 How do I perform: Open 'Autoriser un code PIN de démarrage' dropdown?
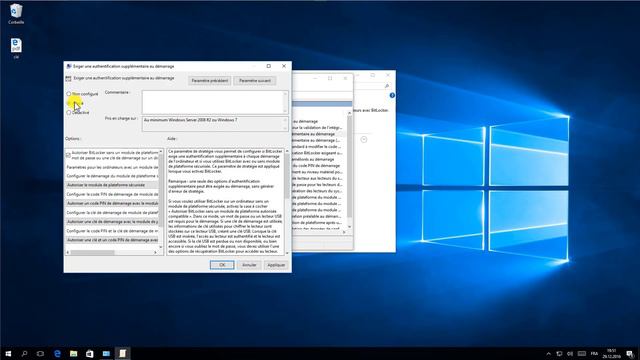click(x=112, y=203)
